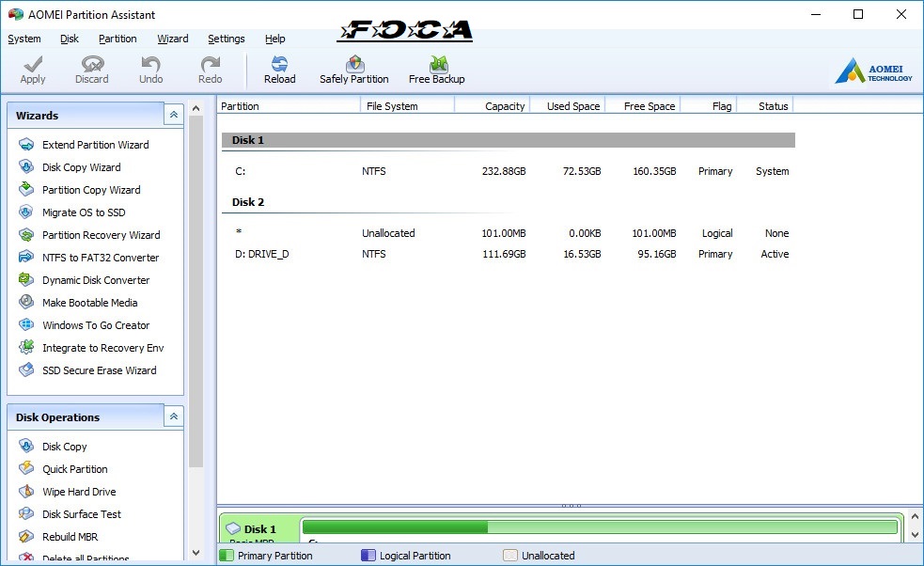Open the Rebuild MBR link
This screenshot has width=924, height=566.
[70, 537]
